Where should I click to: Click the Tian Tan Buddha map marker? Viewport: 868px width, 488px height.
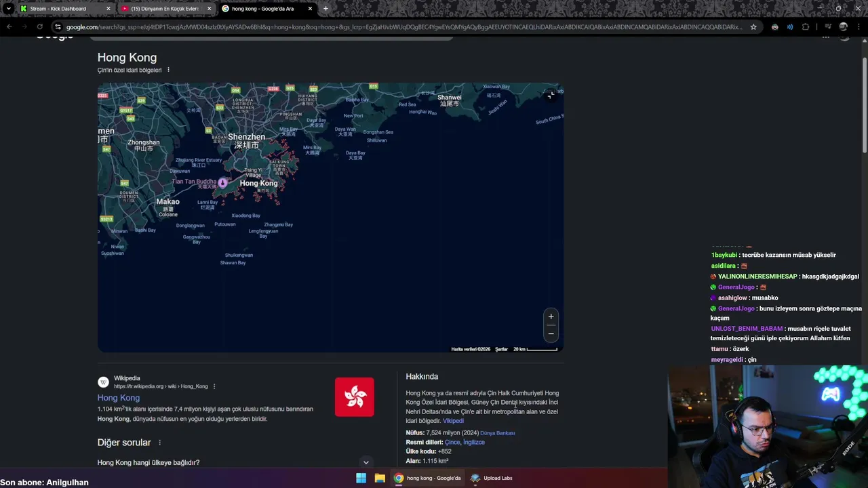222,182
